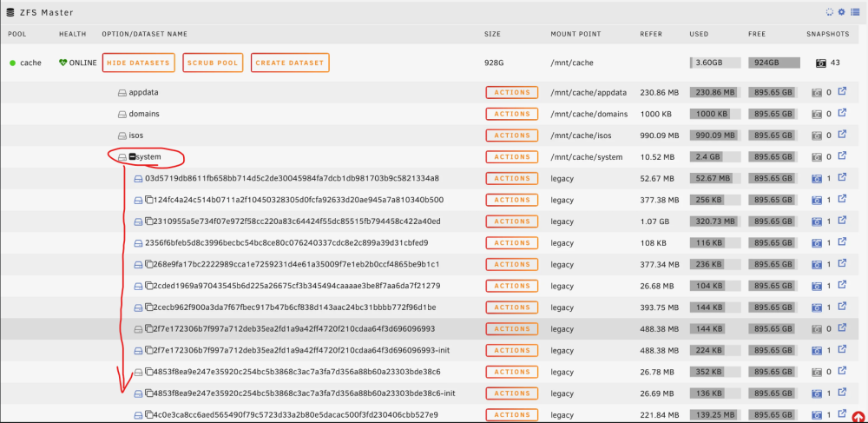The height and width of the screenshot is (423, 868).
Task: Open external link icon for system dataset
Action: pos(842,156)
